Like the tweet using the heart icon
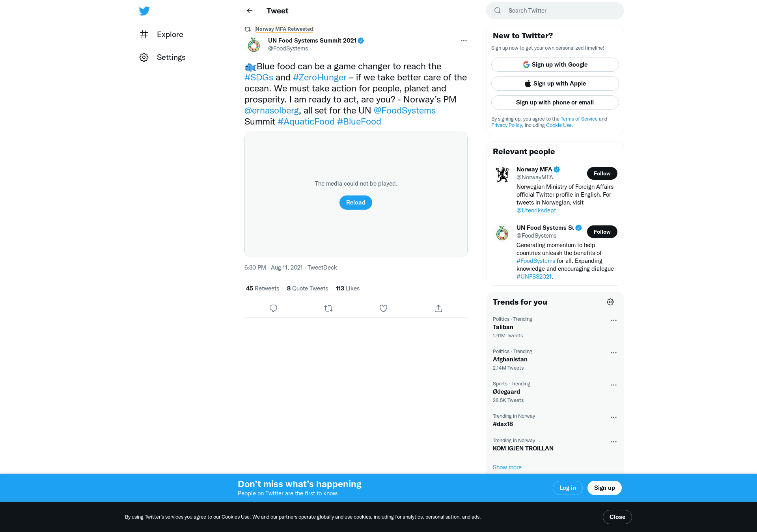The width and height of the screenshot is (757, 532). 383,308
